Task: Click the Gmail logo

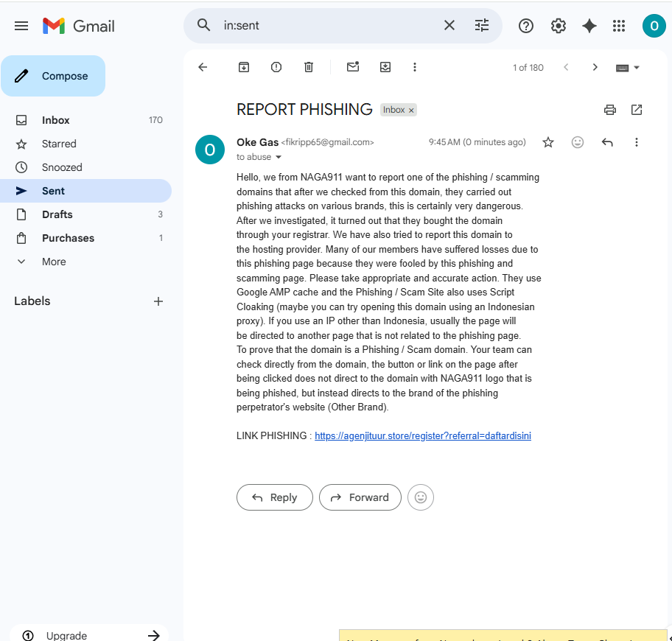Action: pos(78,26)
